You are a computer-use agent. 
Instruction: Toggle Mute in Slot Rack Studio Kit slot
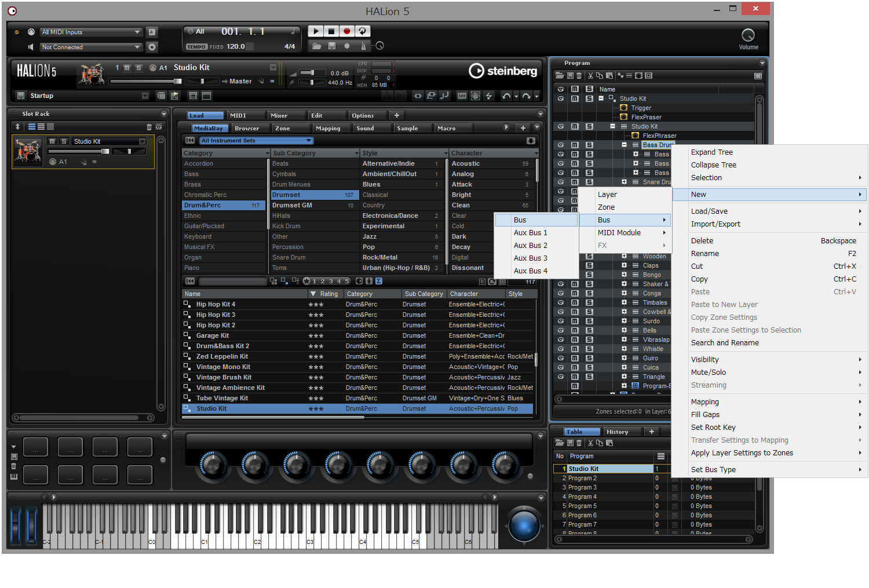click(x=53, y=141)
